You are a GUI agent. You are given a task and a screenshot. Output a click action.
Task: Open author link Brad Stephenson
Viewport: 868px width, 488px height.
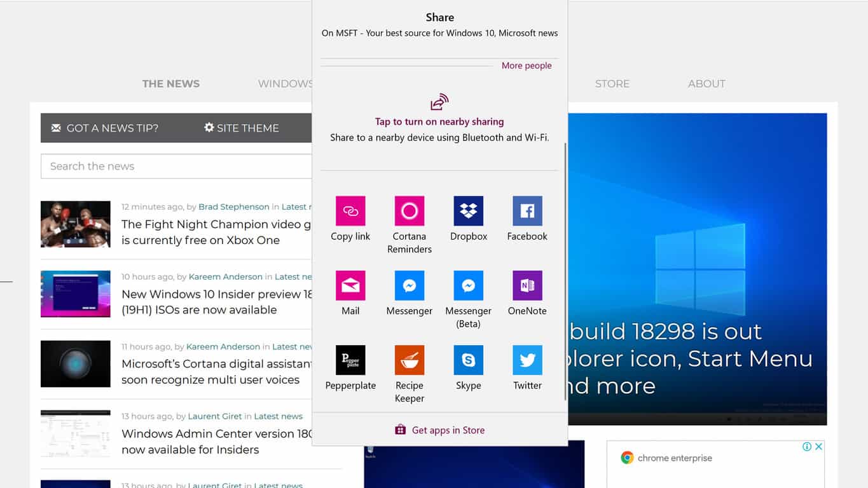(x=234, y=207)
